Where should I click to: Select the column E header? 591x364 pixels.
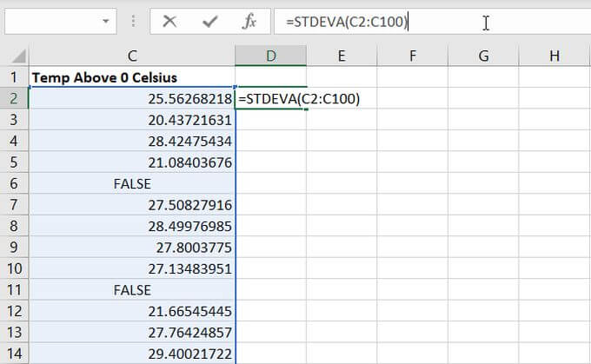pyautogui.click(x=342, y=56)
